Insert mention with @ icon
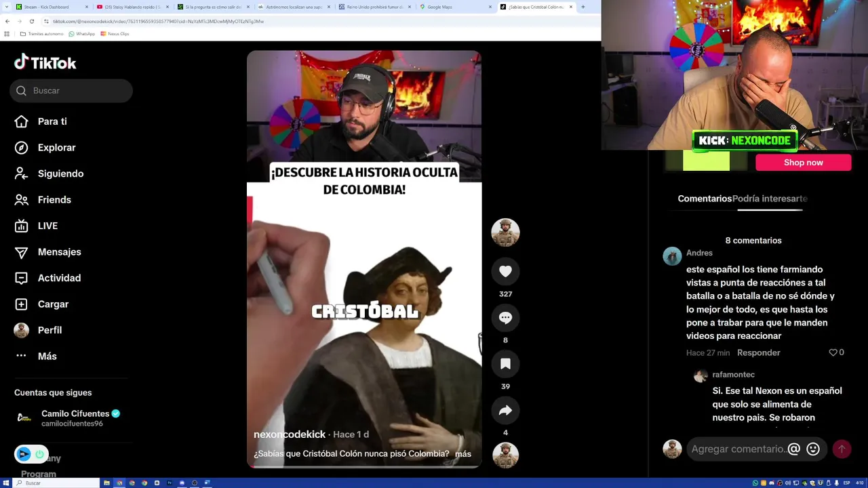 pyautogui.click(x=793, y=449)
